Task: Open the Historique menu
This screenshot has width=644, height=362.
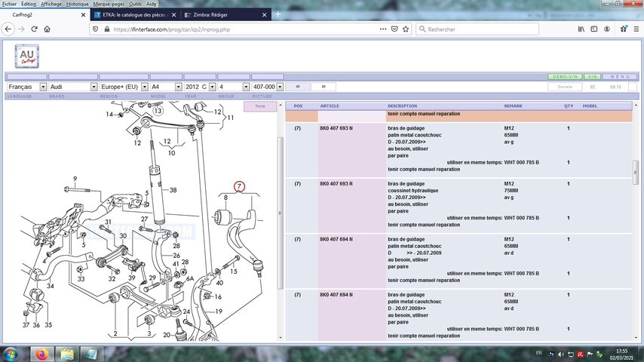Action: coord(76,4)
